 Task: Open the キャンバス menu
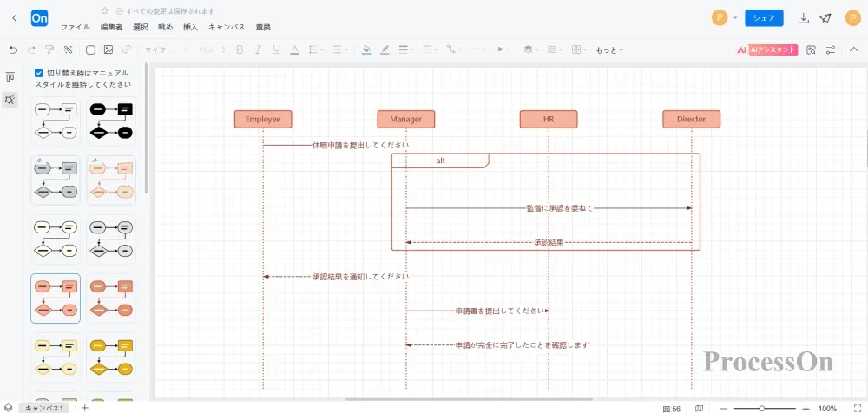(x=226, y=27)
